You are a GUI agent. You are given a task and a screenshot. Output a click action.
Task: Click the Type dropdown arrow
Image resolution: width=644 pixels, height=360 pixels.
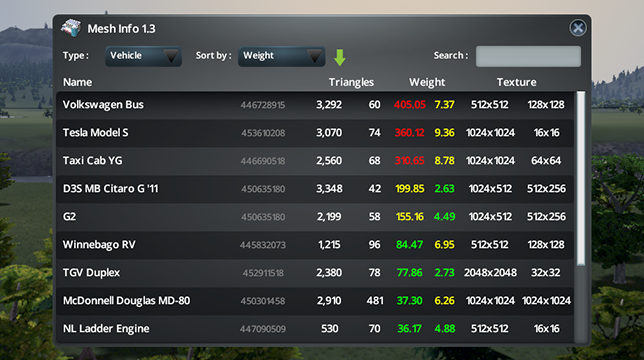point(170,57)
